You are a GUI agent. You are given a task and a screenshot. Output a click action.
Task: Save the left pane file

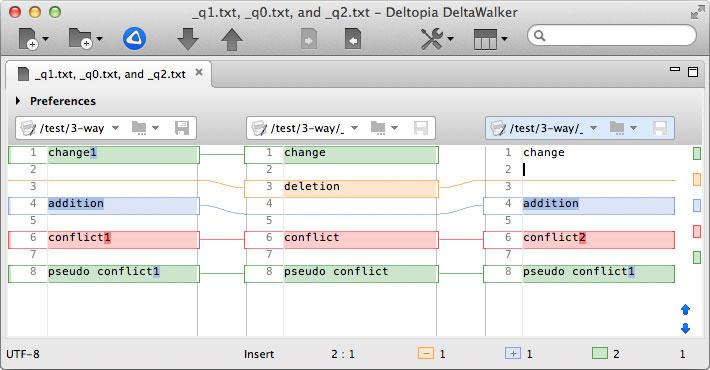tap(182, 128)
